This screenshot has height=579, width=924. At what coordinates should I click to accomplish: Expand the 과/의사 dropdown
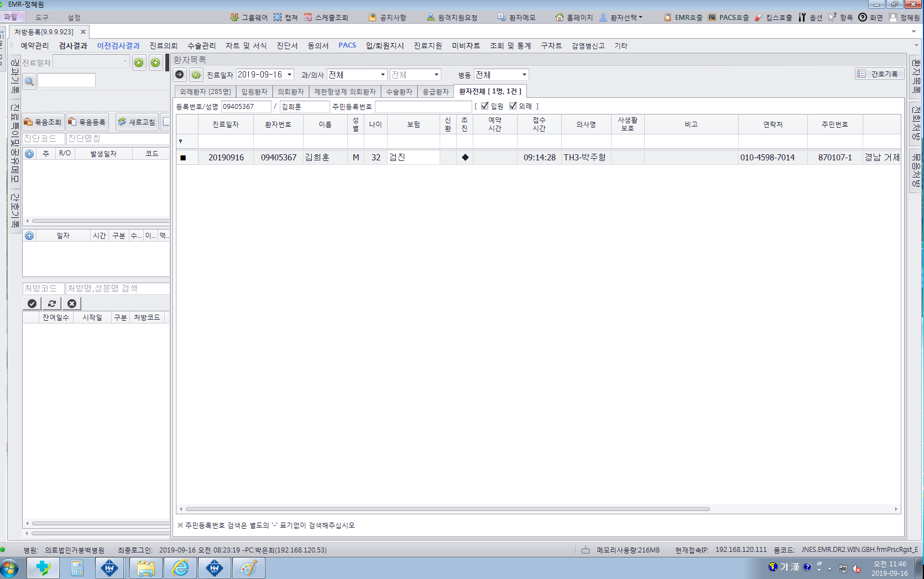(x=383, y=75)
